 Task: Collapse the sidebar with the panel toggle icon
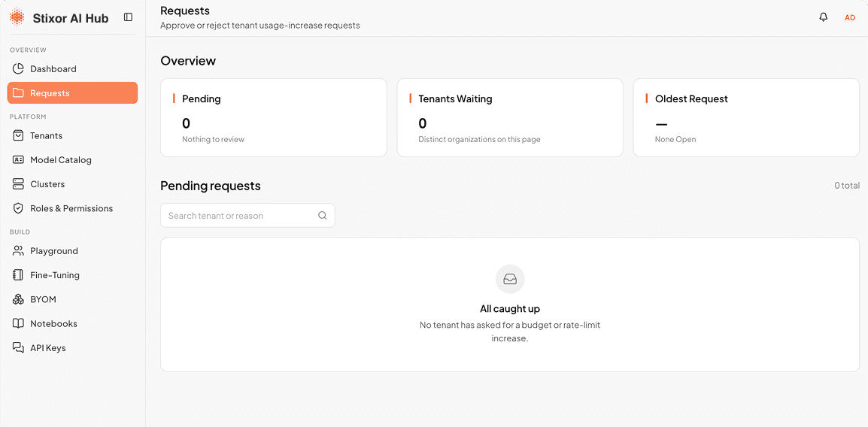[129, 17]
